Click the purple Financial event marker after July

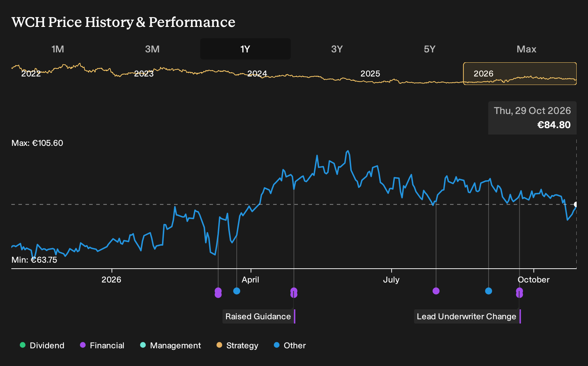pyautogui.click(x=436, y=291)
